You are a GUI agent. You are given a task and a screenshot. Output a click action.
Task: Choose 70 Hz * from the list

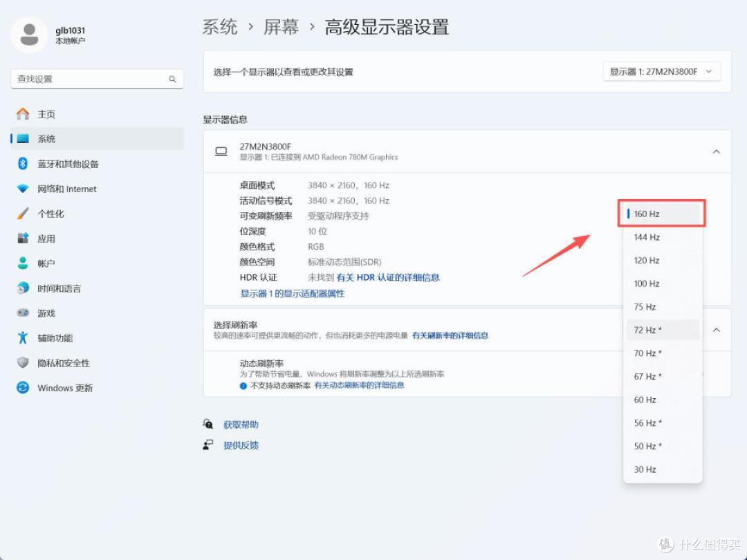tap(662, 353)
